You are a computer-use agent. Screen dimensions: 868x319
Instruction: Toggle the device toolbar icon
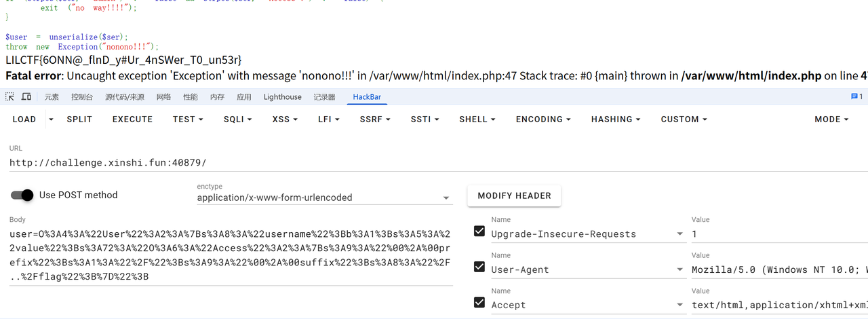[x=26, y=97]
